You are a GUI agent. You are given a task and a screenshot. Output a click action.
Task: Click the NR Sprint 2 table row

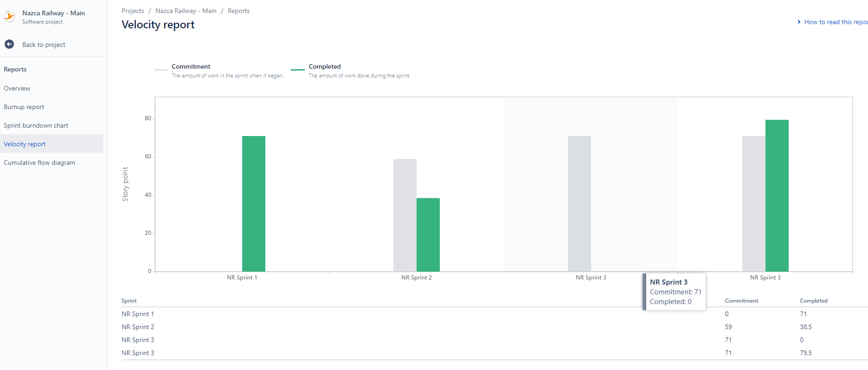[x=495, y=327]
